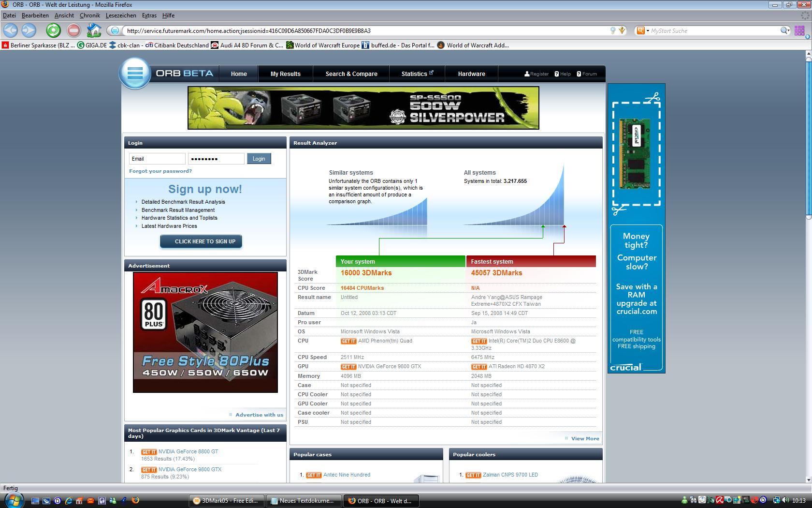Open the Chronik menu

[90, 15]
